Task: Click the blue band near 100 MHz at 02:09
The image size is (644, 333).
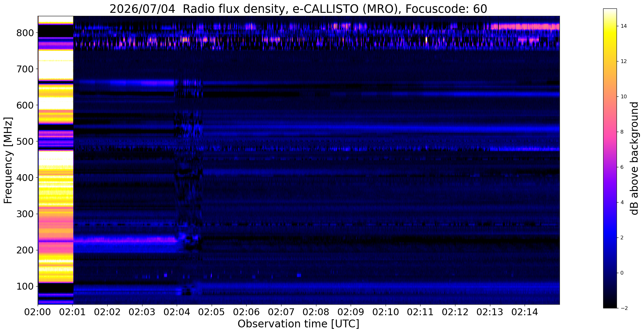Action: [x=351, y=286]
